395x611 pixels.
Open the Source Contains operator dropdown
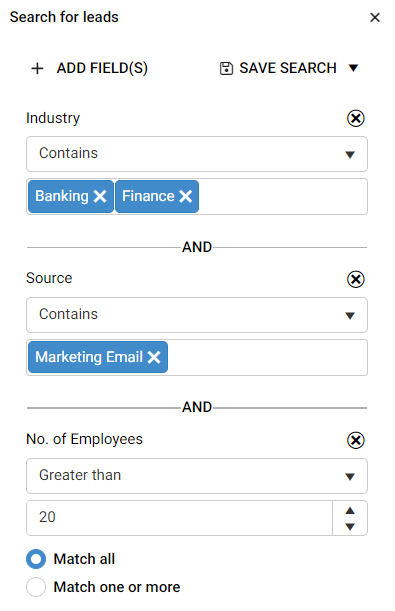click(x=197, y=315)
